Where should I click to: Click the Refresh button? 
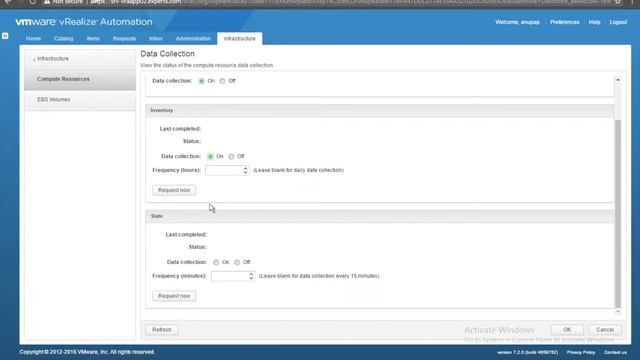point(162,330)
